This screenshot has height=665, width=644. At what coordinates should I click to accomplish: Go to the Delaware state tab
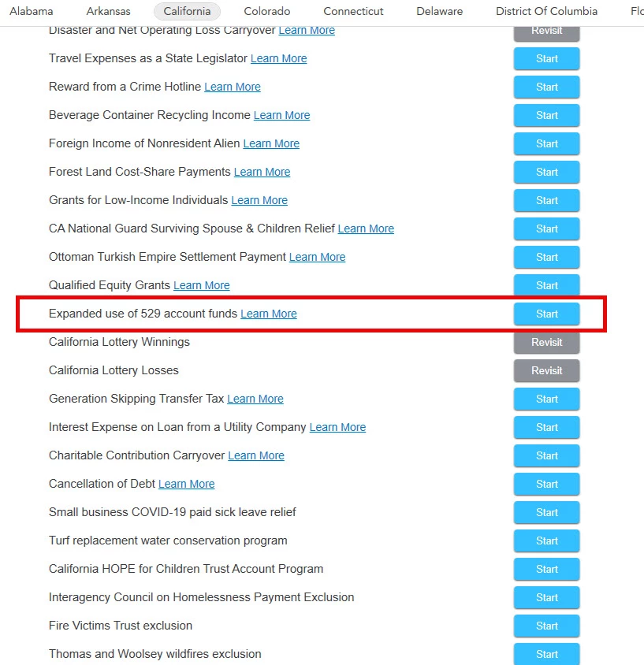pos(440,11)
